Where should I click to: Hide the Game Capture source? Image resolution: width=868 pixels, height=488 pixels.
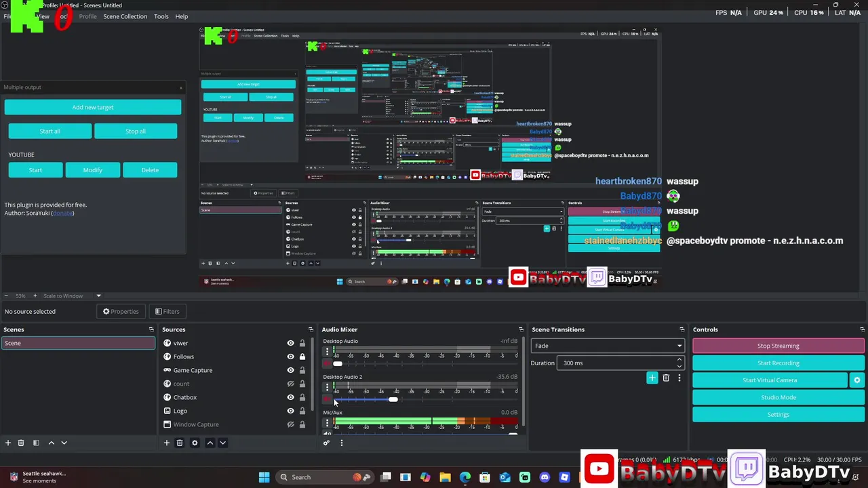(290, 370)
